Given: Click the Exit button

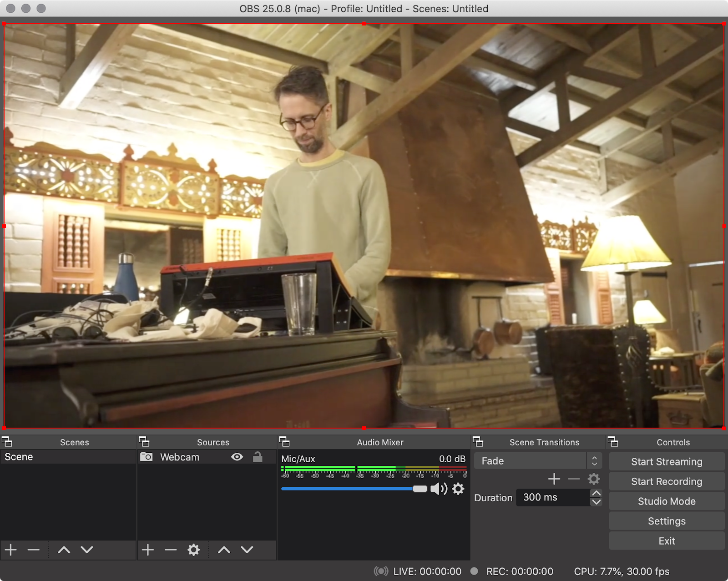Looking at the screenshot, I should point(667,541).
